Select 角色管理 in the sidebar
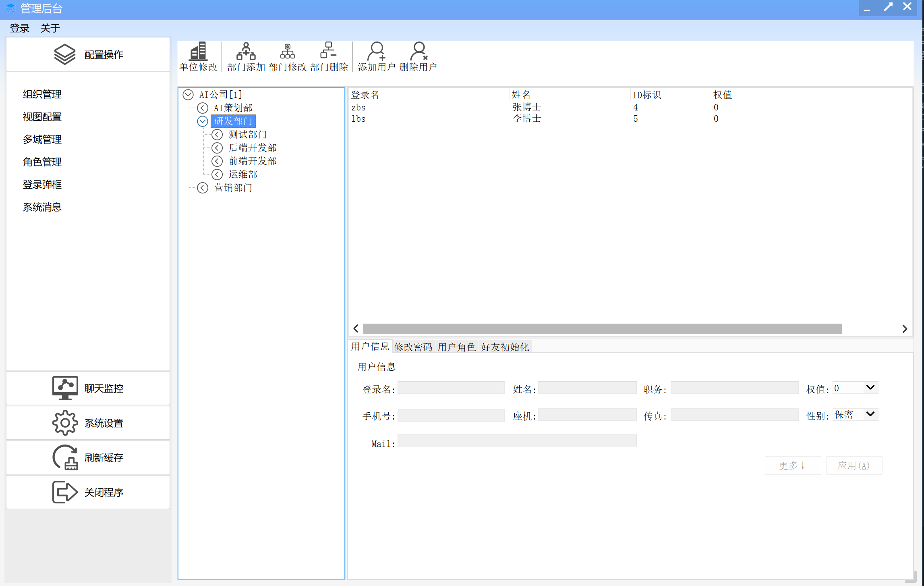The height and width of the screenshot is (586, 924). click(42, 162)
